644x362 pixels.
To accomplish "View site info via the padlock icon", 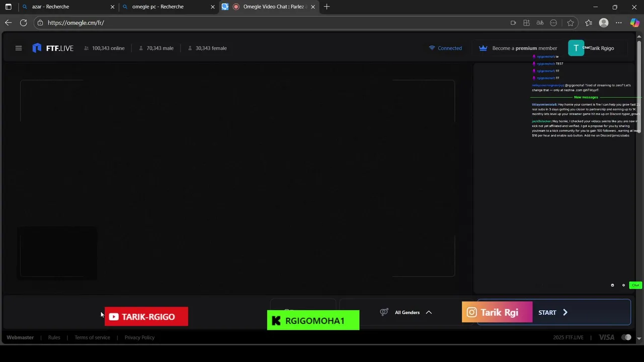I will tap(40, 23).
